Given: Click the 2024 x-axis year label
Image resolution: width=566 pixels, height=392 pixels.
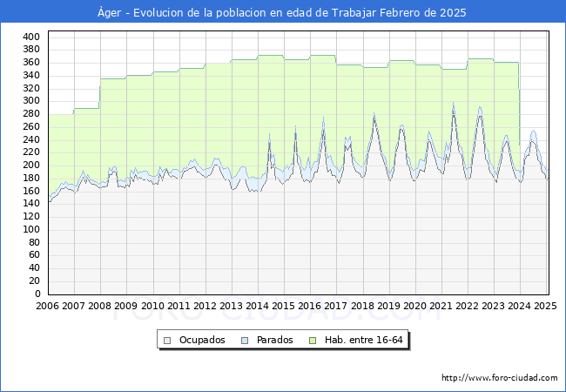Looking at the screenshot, I should coord(520,306).
